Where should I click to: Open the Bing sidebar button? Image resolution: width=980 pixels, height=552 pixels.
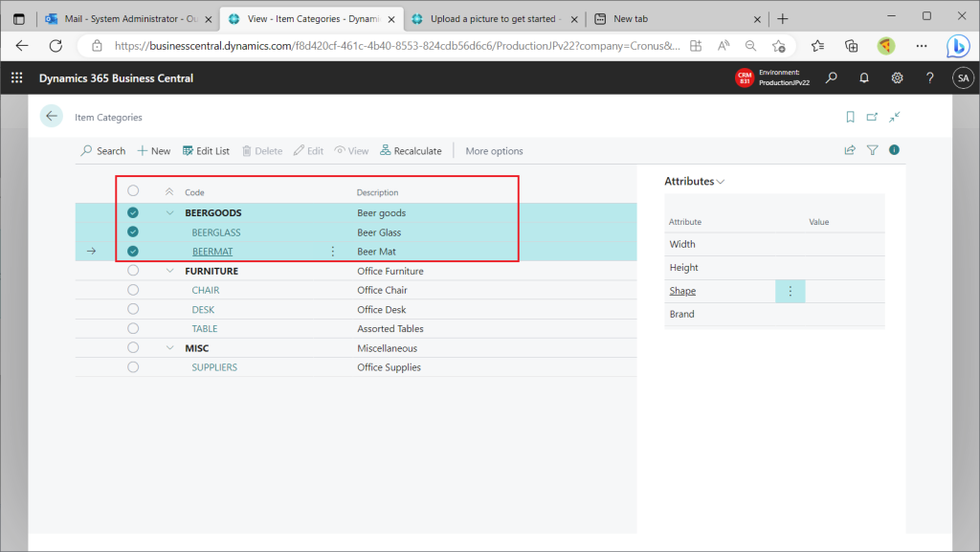click(x=958, y=46)
